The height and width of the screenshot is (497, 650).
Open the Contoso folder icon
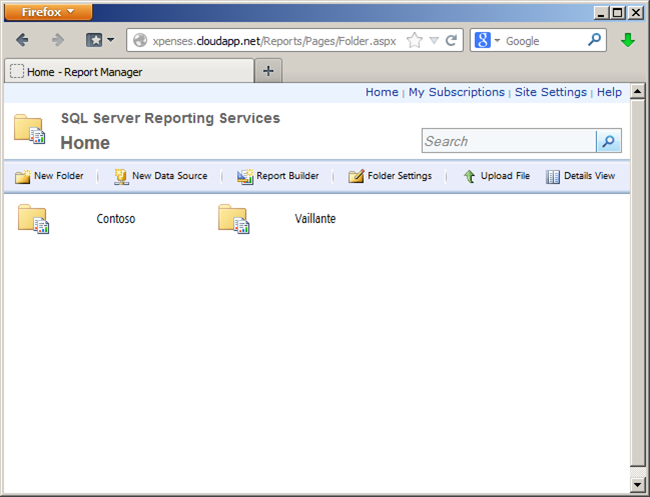33,219
